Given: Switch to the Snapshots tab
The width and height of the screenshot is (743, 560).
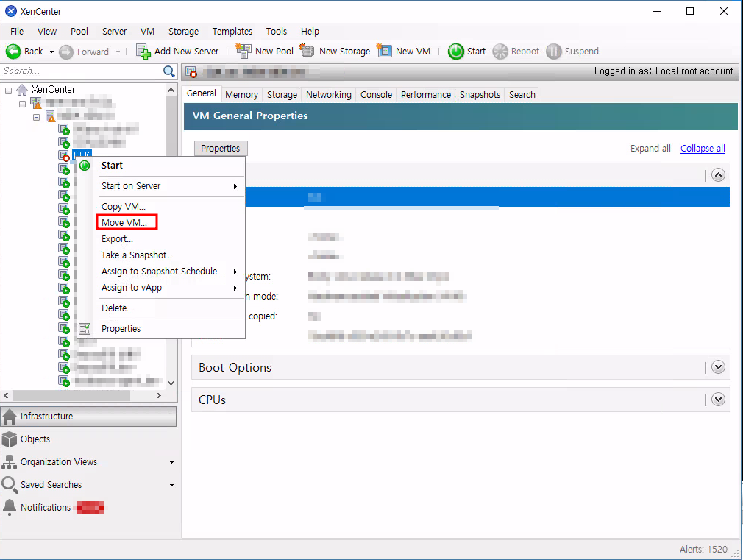Looking at the screenshot, I should (480, 94).
